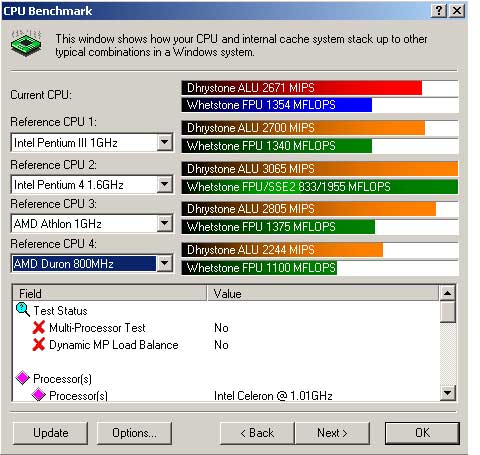Screen dimensions: 480x455
Task: Click the AMD Duron 800MHz combo box
Action: 92,264
